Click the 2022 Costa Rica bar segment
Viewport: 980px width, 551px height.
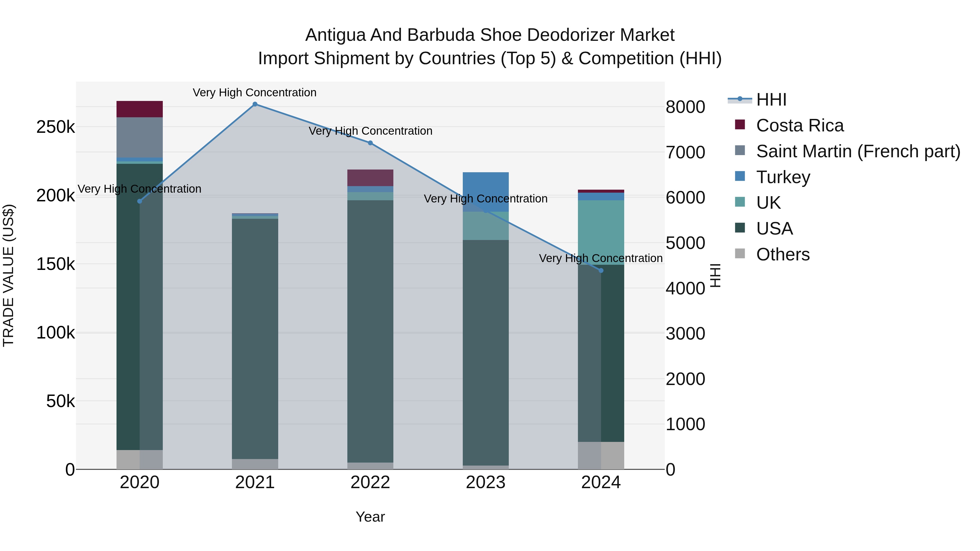pyautogui.click(x=370, y=178)
